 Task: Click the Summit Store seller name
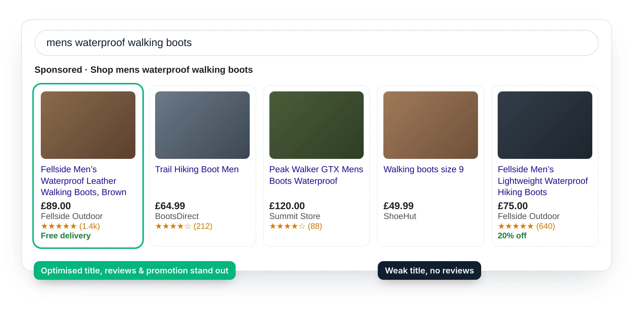[295, 216]
